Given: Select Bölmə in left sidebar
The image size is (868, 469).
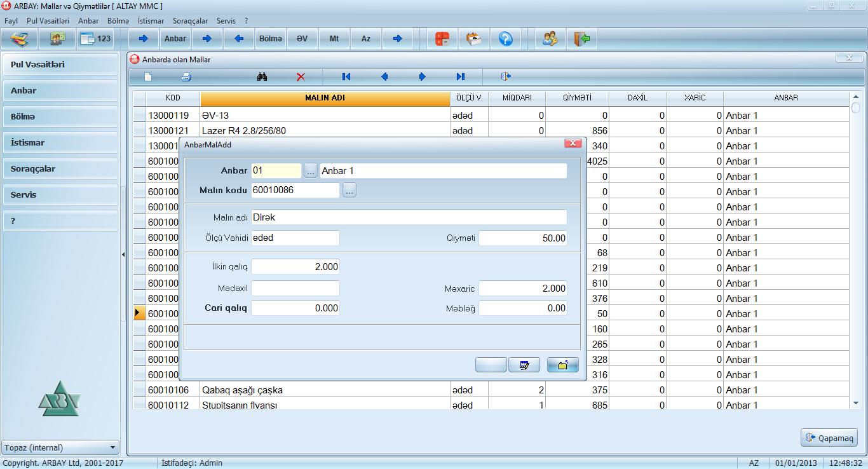Looking at the screenshot, I should coord(60,116).
